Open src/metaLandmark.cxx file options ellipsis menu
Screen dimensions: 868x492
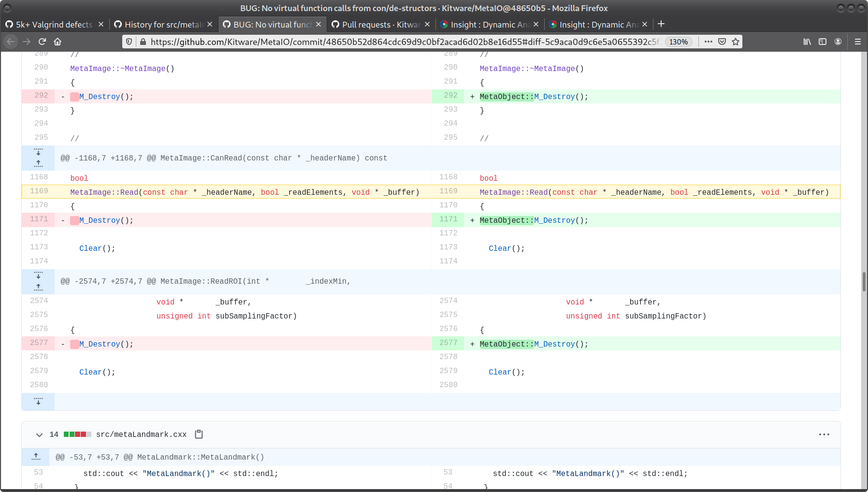824,434
